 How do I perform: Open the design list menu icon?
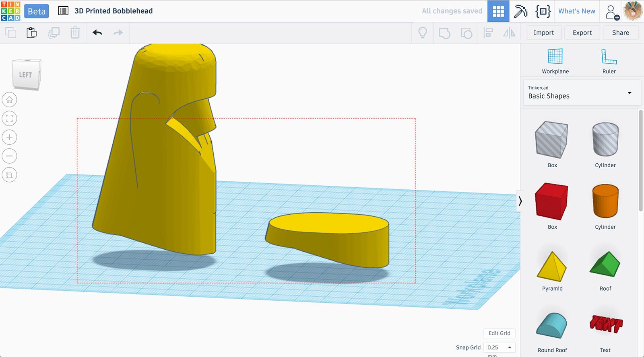point(63,11)
